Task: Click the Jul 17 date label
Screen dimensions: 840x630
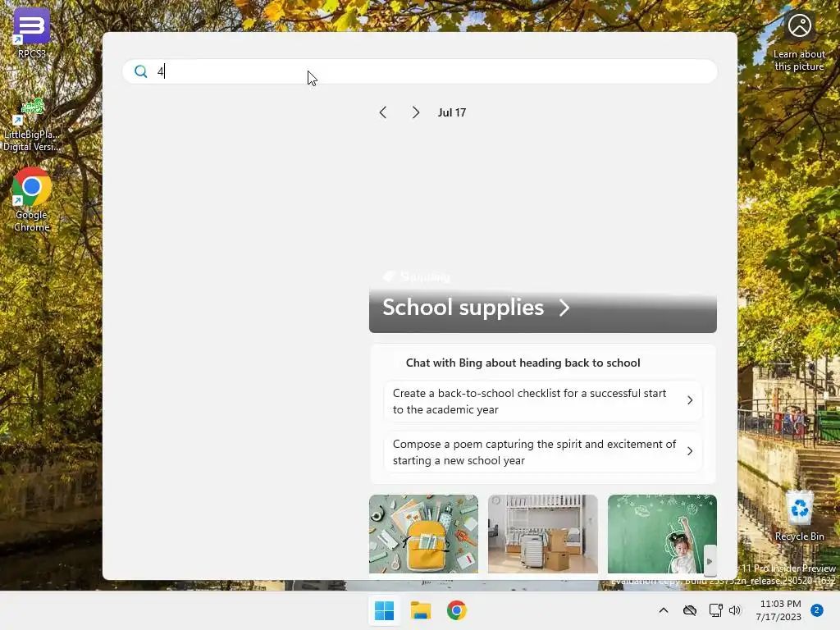Action: 452,112
